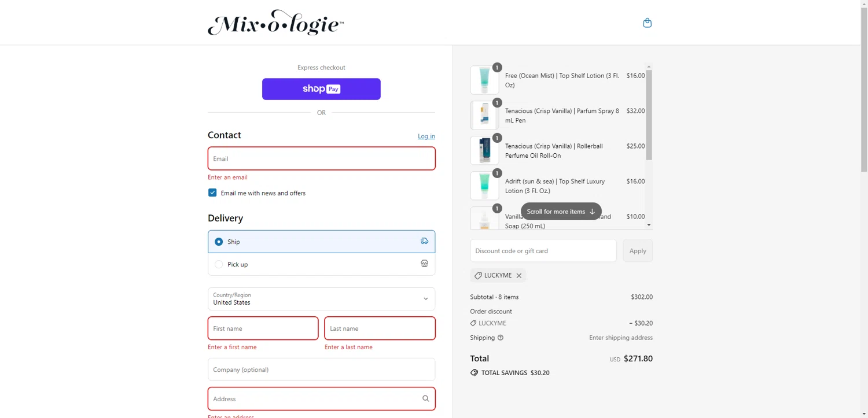Screen dimensions: 868x418
Task: Click the Adrift Top Shelf Luxury Lotion text
Action: coord(555,186)
